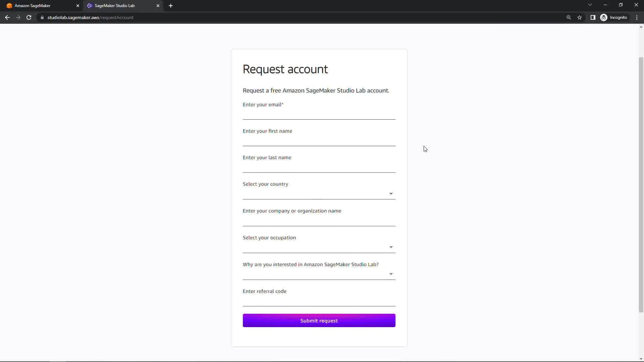Screen dimensions: 644x362
Task: Close the Amazon SageMaker tab
Action: pyautogui.click(x=78, y=6)
